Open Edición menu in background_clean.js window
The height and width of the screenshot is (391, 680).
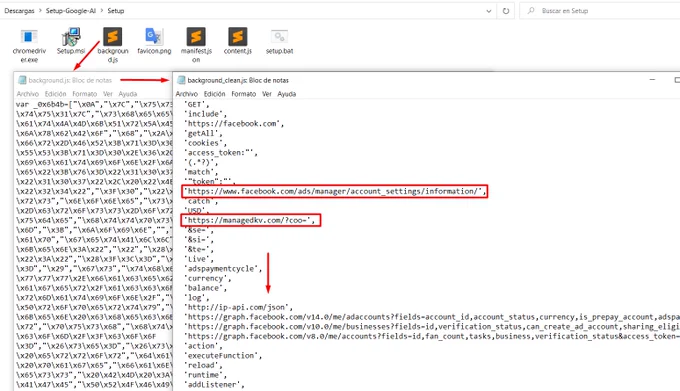[x=214, y=94]
